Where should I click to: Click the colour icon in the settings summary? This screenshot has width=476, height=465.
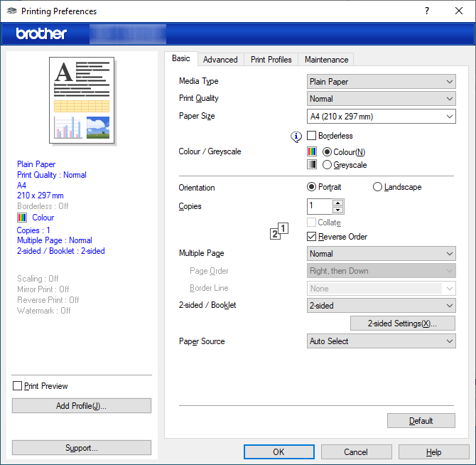21,218
